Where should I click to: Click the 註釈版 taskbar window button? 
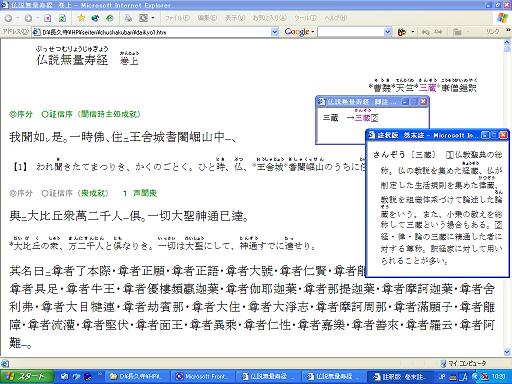[400, 377]
